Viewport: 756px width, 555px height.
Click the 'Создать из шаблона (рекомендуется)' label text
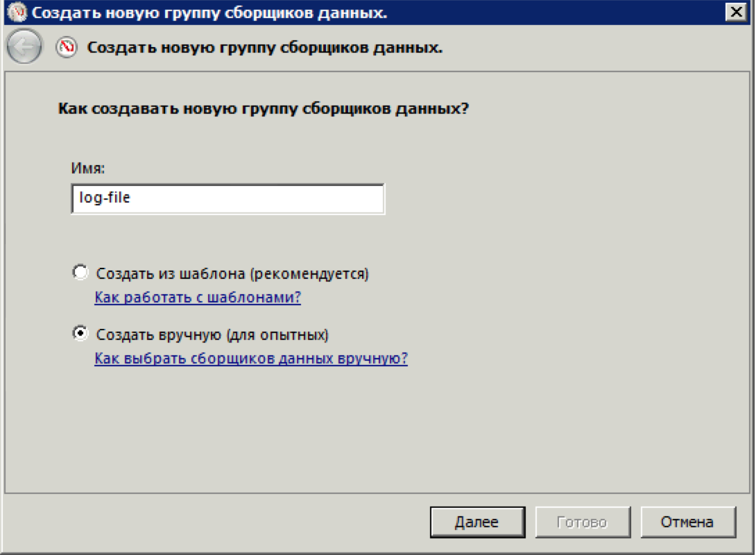click(232, 273)
